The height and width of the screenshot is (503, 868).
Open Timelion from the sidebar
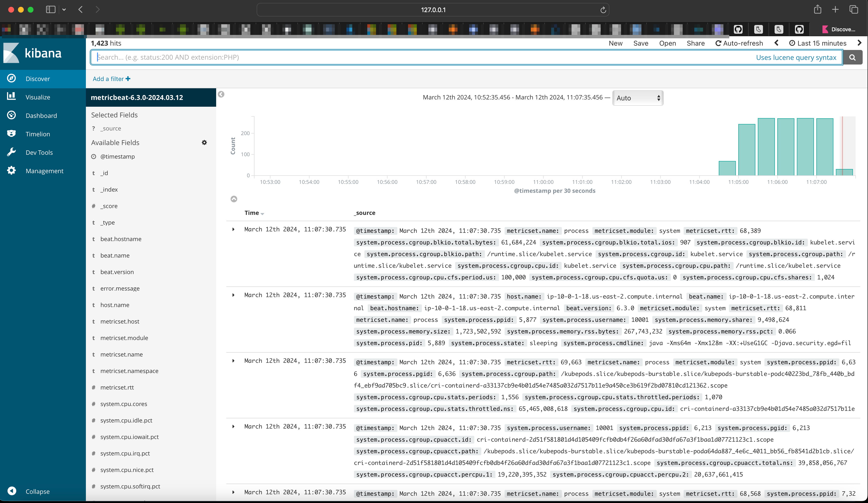[x=38, y=134]
